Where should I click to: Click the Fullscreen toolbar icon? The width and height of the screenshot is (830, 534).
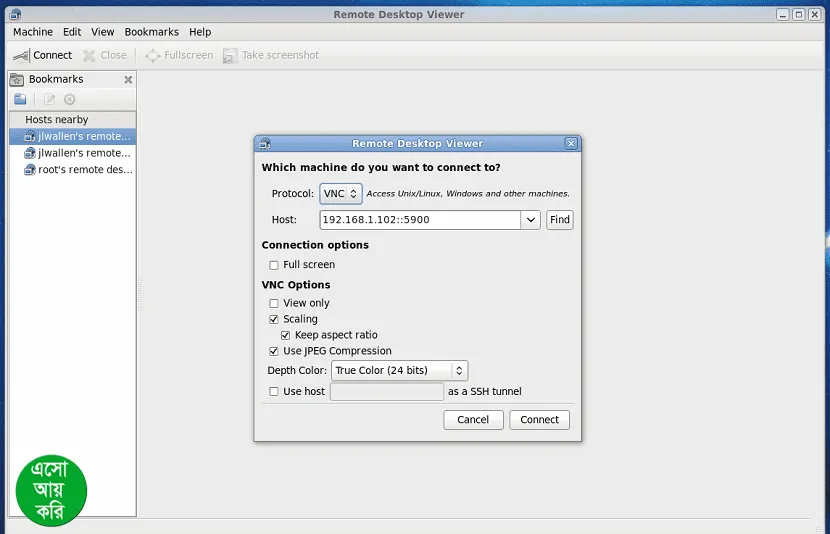[152, 55]
